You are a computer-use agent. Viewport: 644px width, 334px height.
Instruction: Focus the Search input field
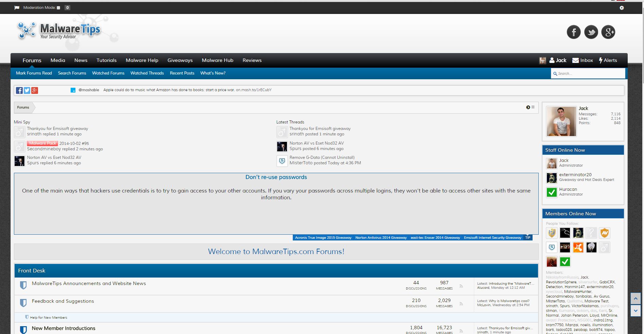tap(588, 73)
